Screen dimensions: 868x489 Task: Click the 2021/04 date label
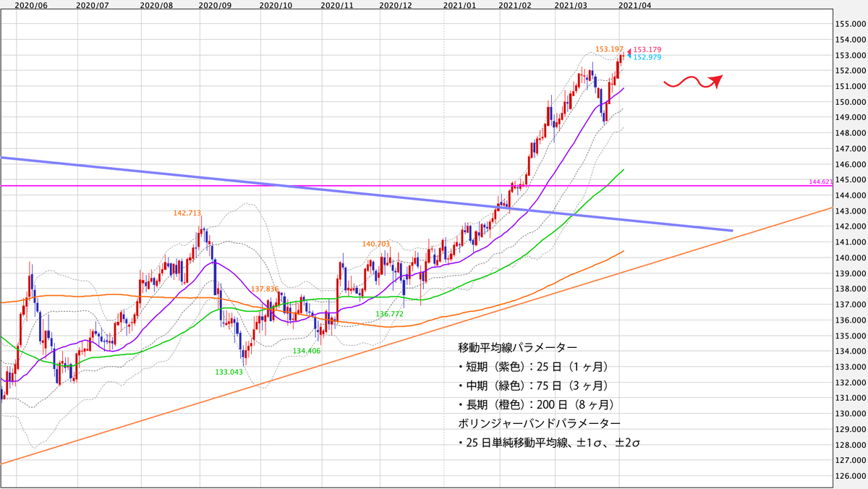point(634,5)
